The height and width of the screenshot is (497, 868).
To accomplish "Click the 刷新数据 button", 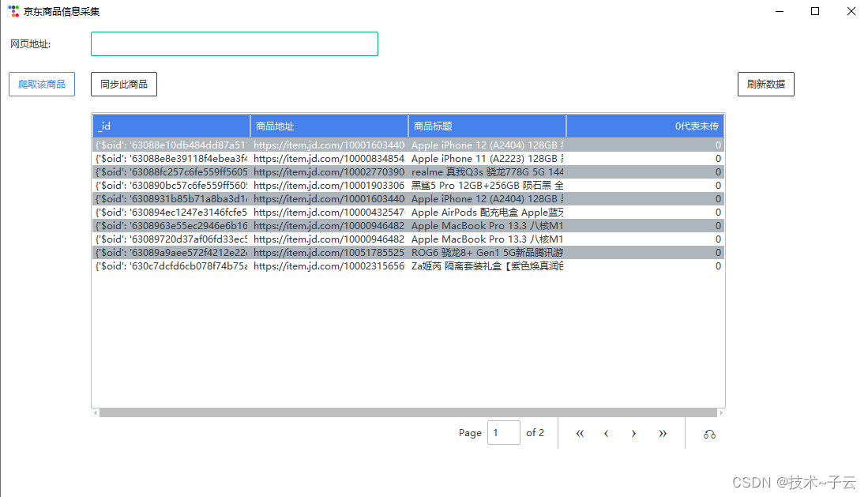I will coord(765,85).
